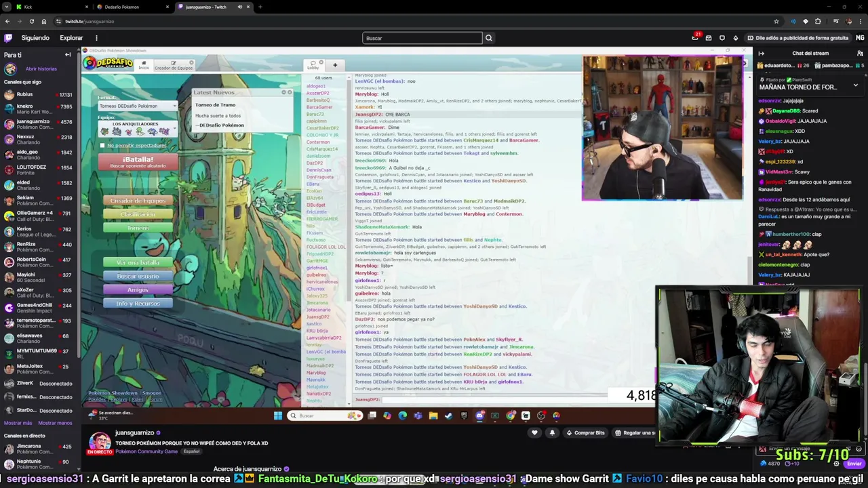Click the Abrir historias link
The height and width of the screenshot is (488, 868).
tap(41, 68)
